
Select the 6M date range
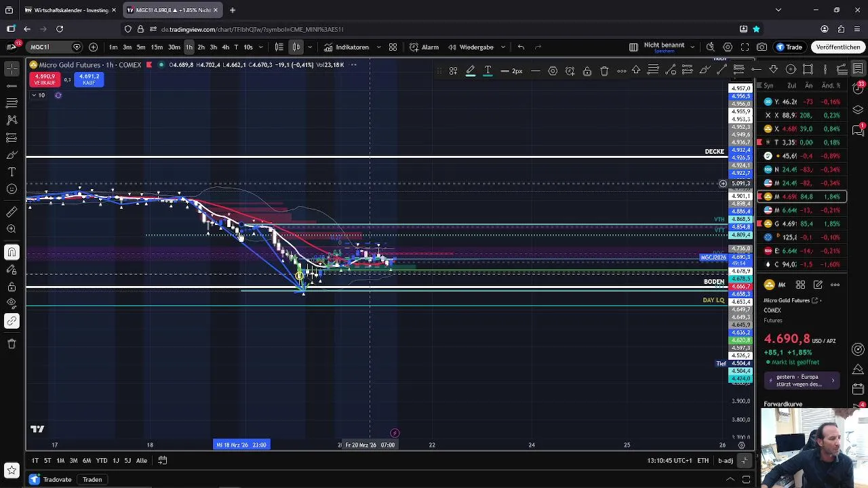[x=87, y=460]
